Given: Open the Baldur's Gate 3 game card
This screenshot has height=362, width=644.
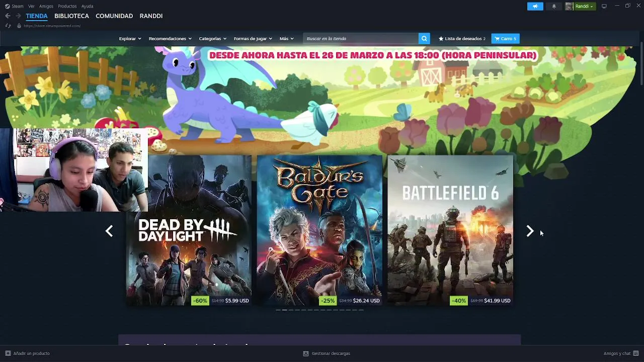Looking at the screenshot, I should (x=319, y=230).
